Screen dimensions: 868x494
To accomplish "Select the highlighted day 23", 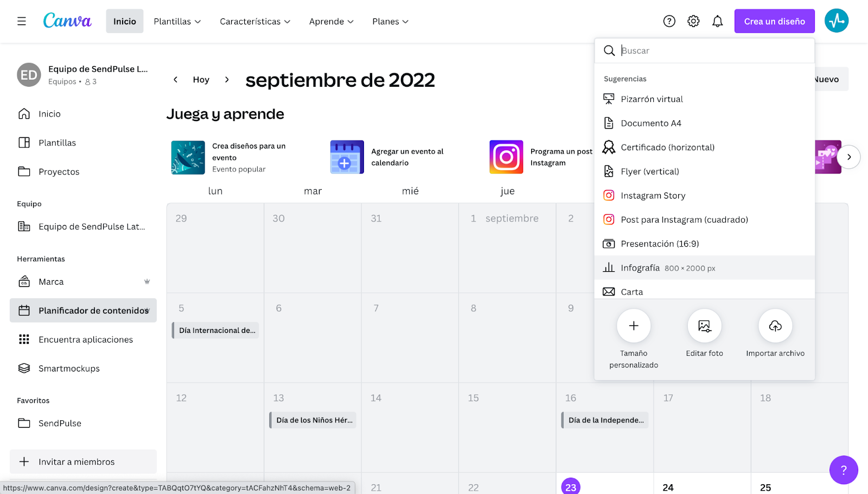I will click(571, 487).
